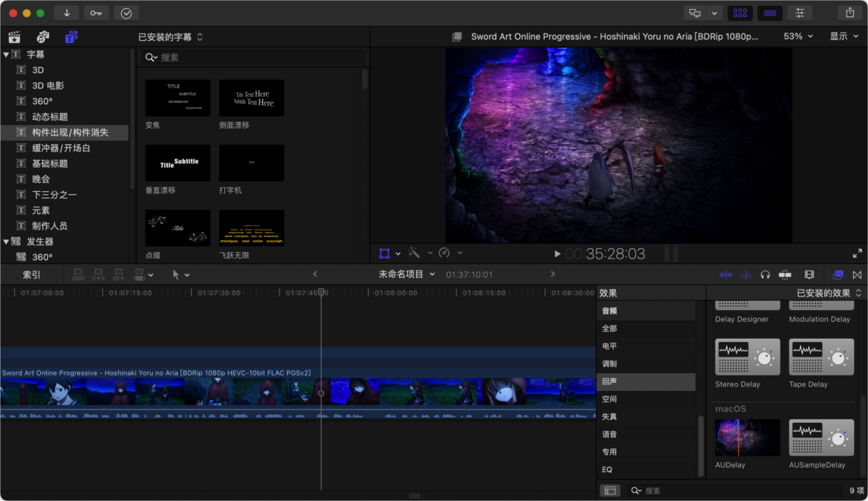The height and width of the screenshot is (501, 868).
Task: Open the 已安装的字幕 popup menu
Action: (170, 37)
